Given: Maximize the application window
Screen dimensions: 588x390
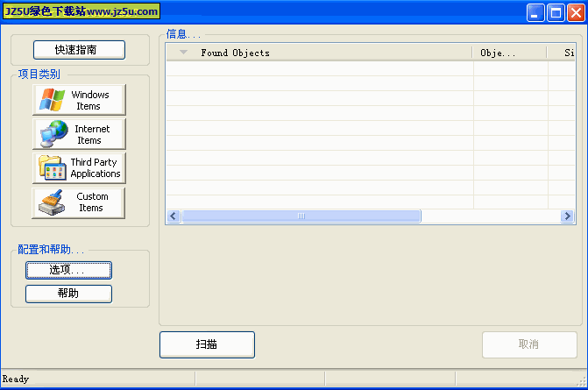Looking at the screenshot, I should [x=556, y=13].
